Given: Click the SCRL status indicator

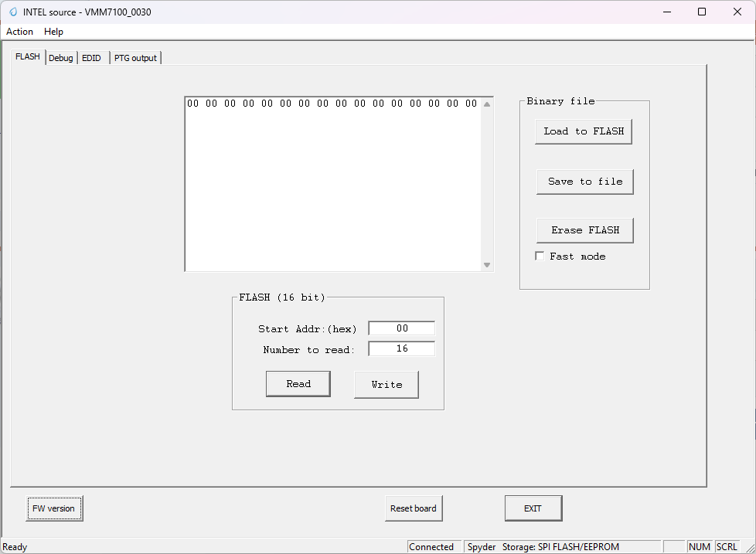Looking at the screenshot, I should pos(727,547).
